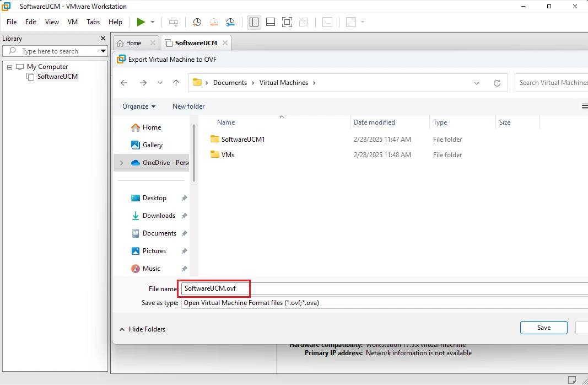Click the Search Virtual Machines box
This screenshot has width=588, height=385.
point(551,83)
